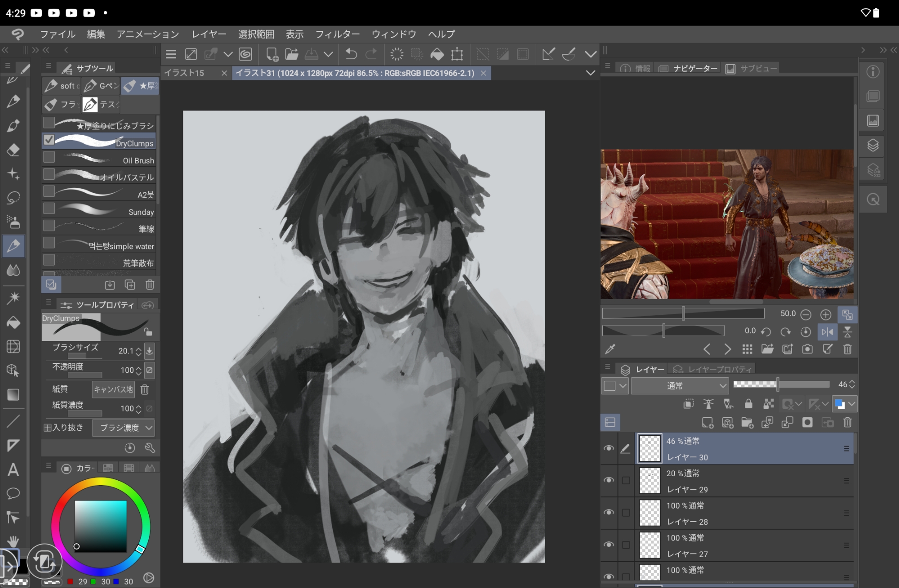Open the フィルター menu
The width and height of the screenshot is (899, 588).
click(337, 34)
